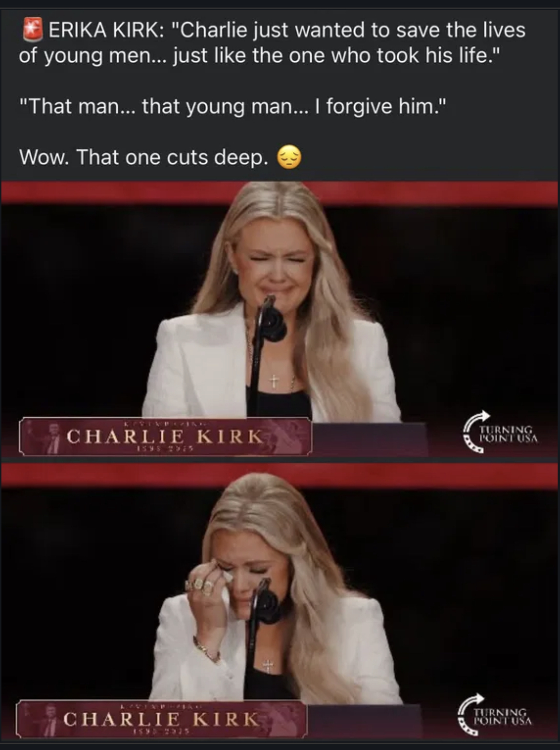This screenshot has width=560, height=750.
Task: Click the pensive face emoji after "cuts deep"
Action: tap(290, 157)
